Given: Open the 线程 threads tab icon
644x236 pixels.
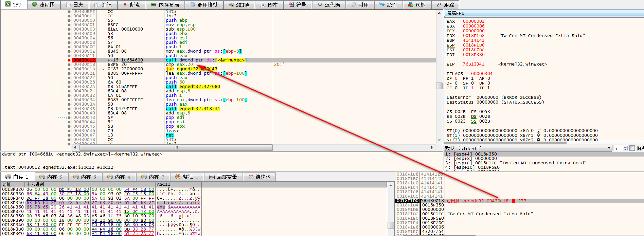Looking at the screenshot, I should click(382, 4).
